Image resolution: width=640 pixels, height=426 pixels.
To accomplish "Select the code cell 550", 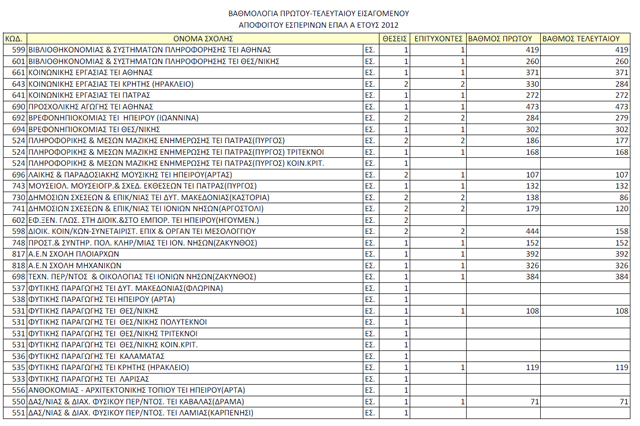I will click(18, 400).
